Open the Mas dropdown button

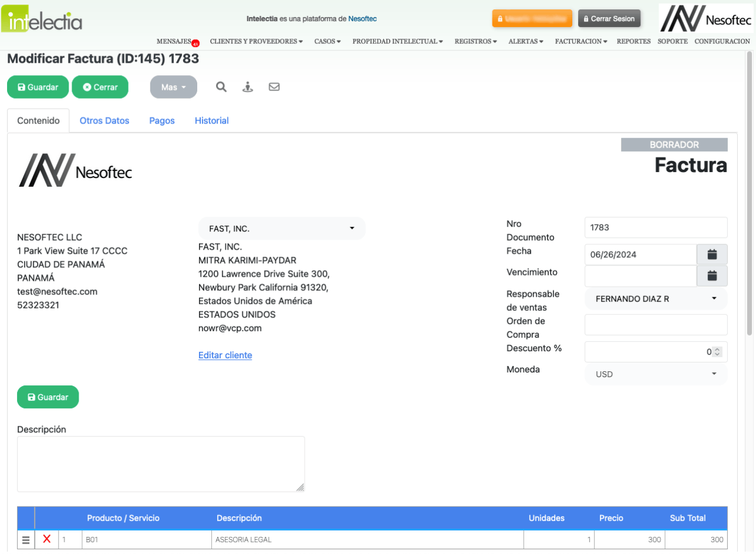173,87
